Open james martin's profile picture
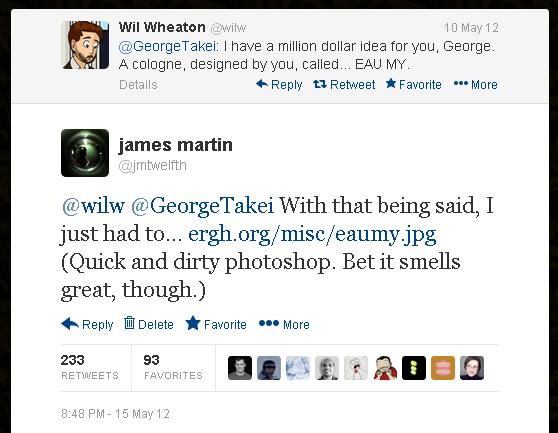This screenshot has height=433, width=558. pyautogui.click(x=85, y=153)
